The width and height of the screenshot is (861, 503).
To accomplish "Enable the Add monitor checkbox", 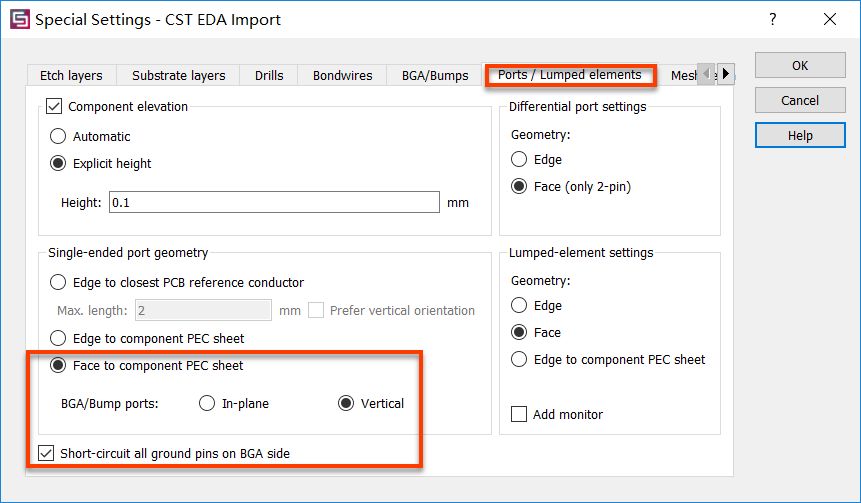I will coord(519,414).
